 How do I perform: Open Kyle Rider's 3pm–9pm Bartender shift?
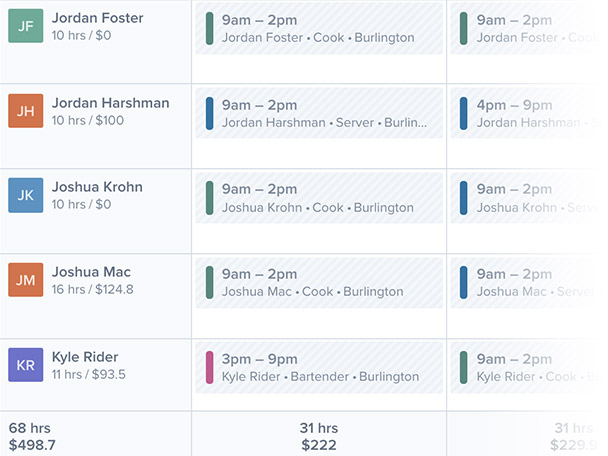[x=319, y=368]
